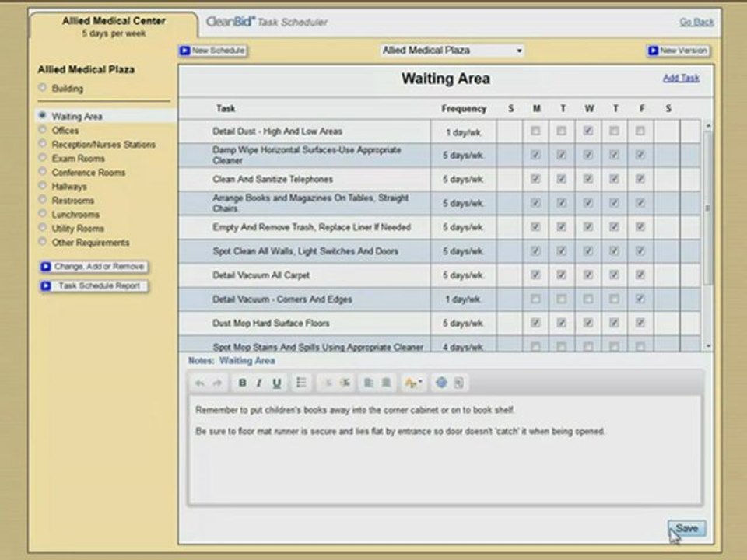Click the Waiting Area heading
Screen dimensions: 747x560
coord(445,79)
